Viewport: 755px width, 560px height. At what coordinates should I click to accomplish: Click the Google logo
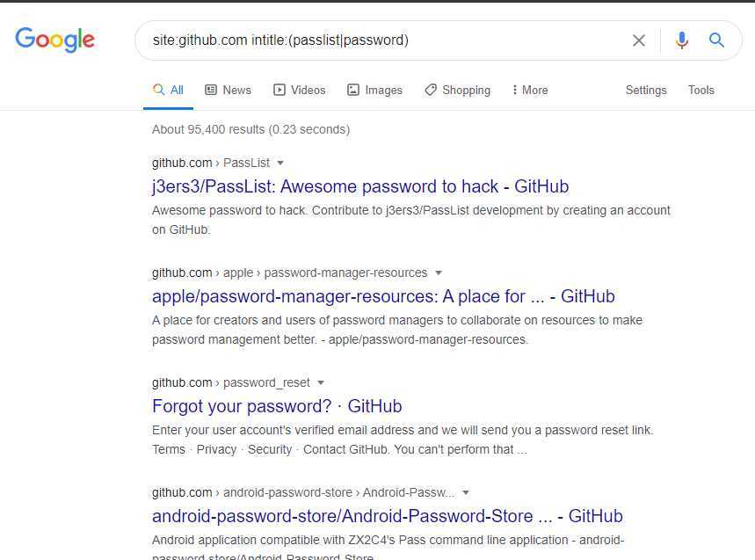tap(54, 40)
